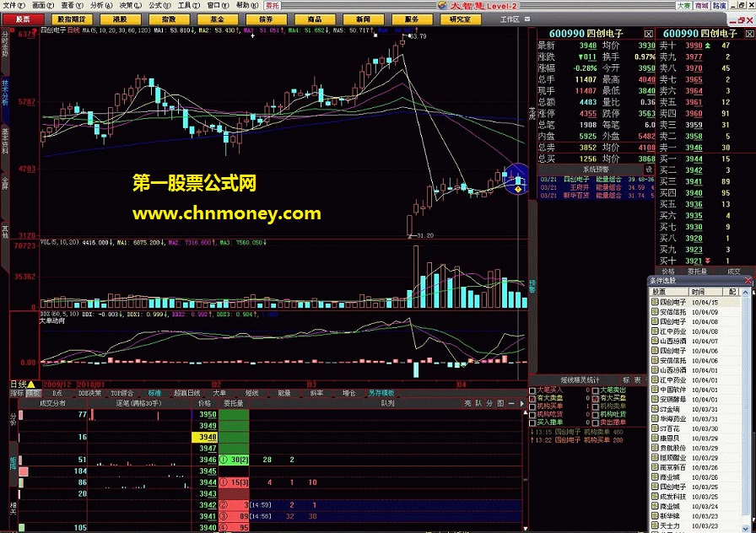Select the TOP综合 template tab
This screenshot has width=756, height=533.
[122, 393]
